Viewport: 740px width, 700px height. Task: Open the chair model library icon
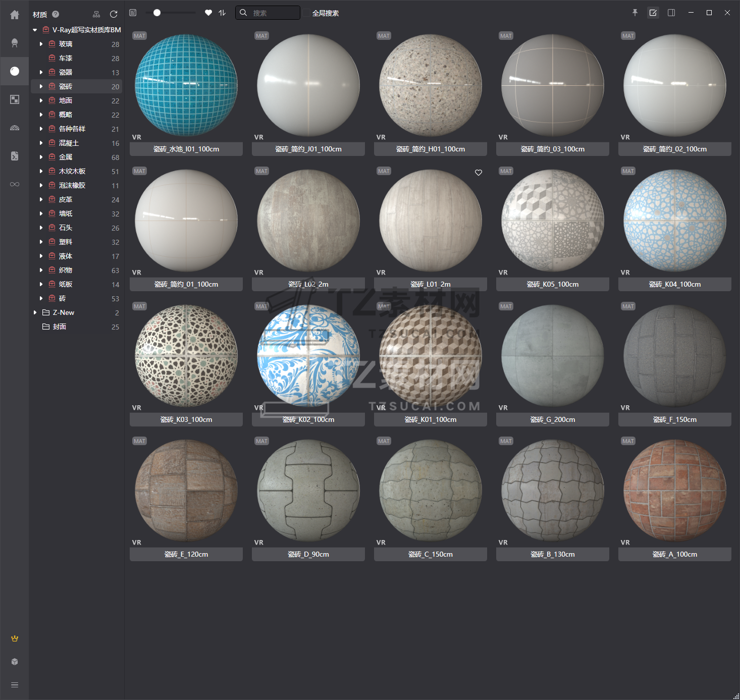(x=15, y=43)
